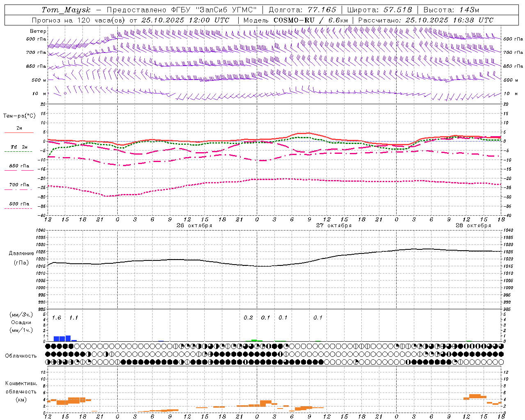The height and width of the screenshot is (420, 525).
Task: Click the Тем-ра(°C) panel label
Action: click(19, 116)
